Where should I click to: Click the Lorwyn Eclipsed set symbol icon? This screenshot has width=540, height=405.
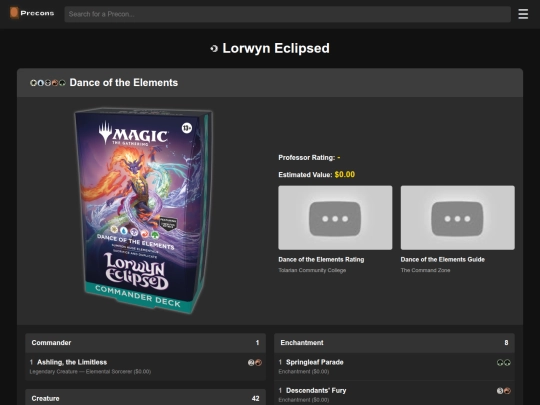click(214, 49)
